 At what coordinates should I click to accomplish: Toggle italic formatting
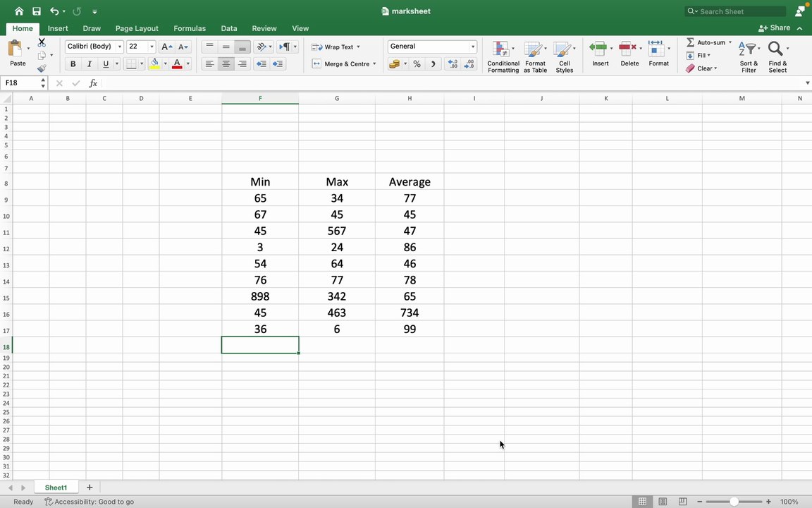tap(89, 64)
